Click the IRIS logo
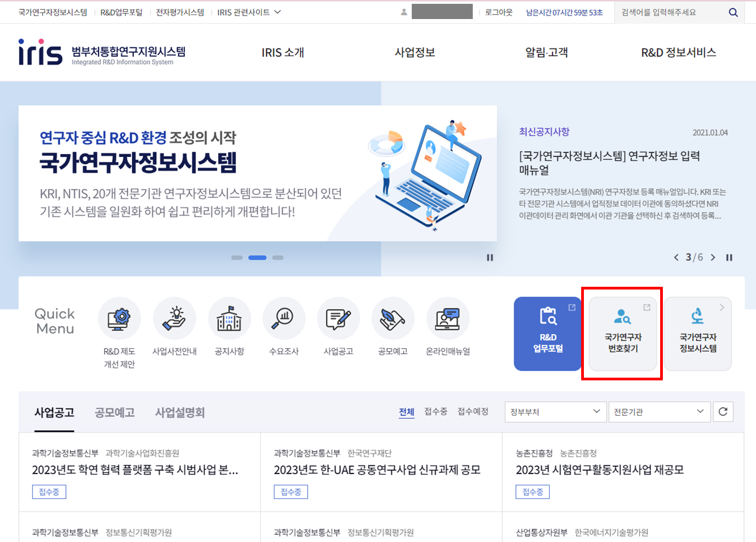 click(x=102, y=52)
